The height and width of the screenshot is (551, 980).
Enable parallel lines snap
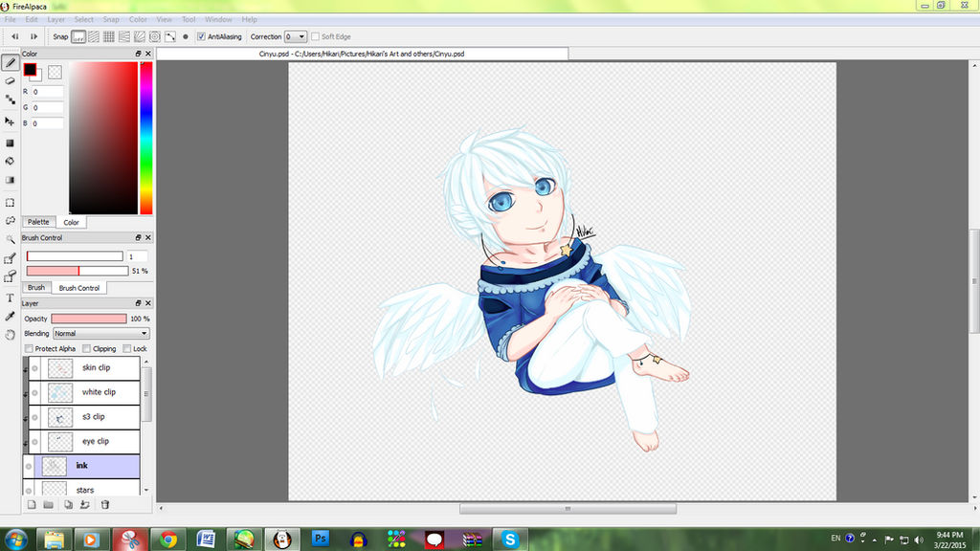93,37
